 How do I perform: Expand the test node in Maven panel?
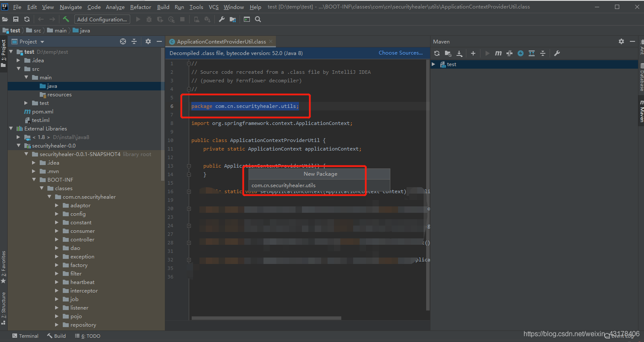(433, 64)
